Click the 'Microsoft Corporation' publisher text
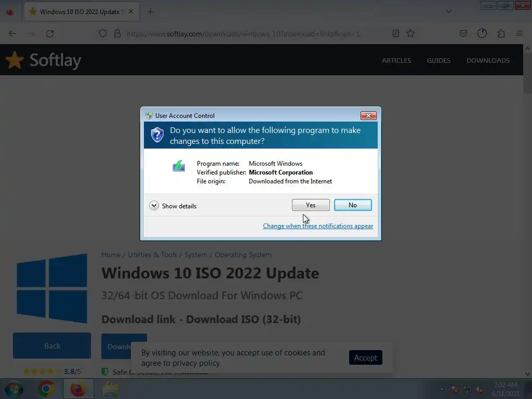Image resolution: width=532 pixels, height=399 pixels. click(x=281, y=172)
